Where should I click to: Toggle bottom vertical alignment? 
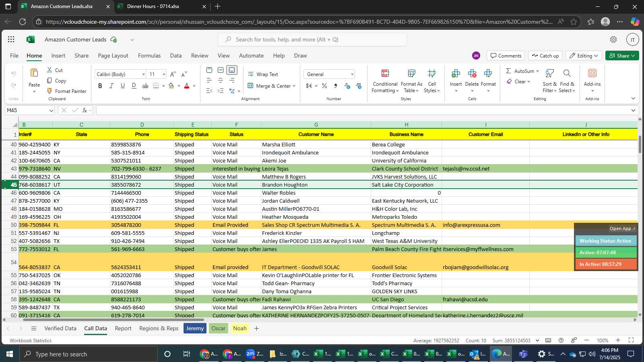click(x=232, y=70)
